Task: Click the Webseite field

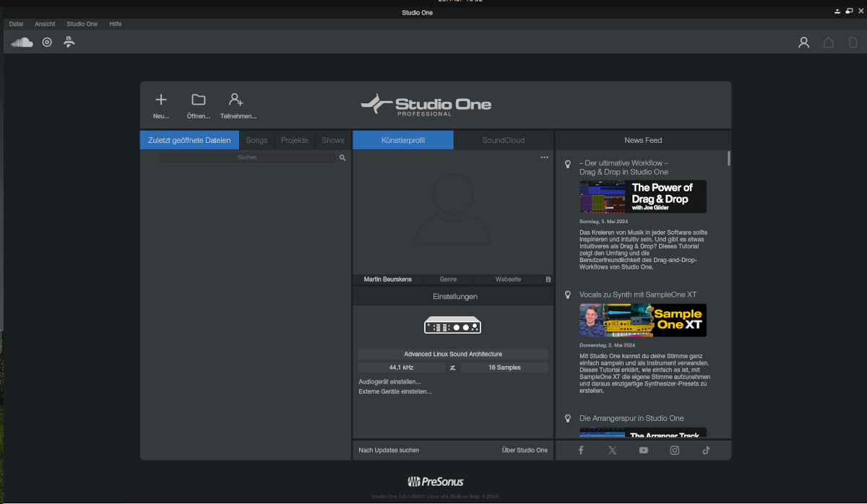Action: coord(508,279)
